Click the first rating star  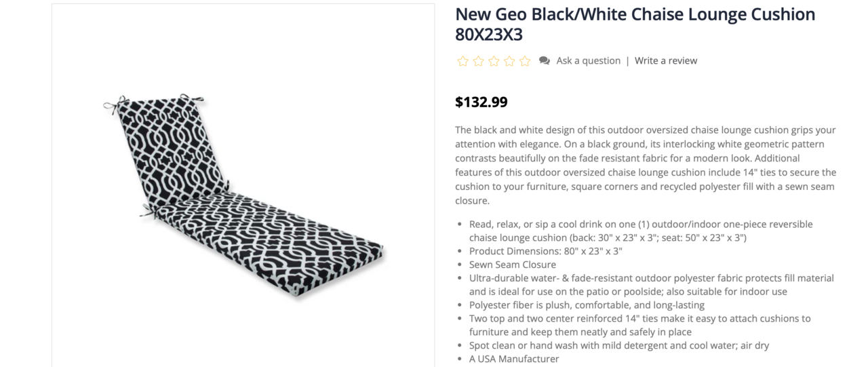click(463, 61)
